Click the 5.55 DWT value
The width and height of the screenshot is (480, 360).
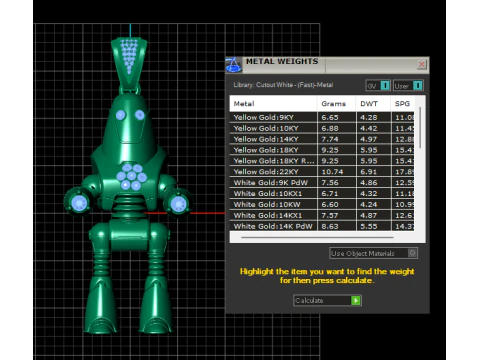[x=369, y=226]
